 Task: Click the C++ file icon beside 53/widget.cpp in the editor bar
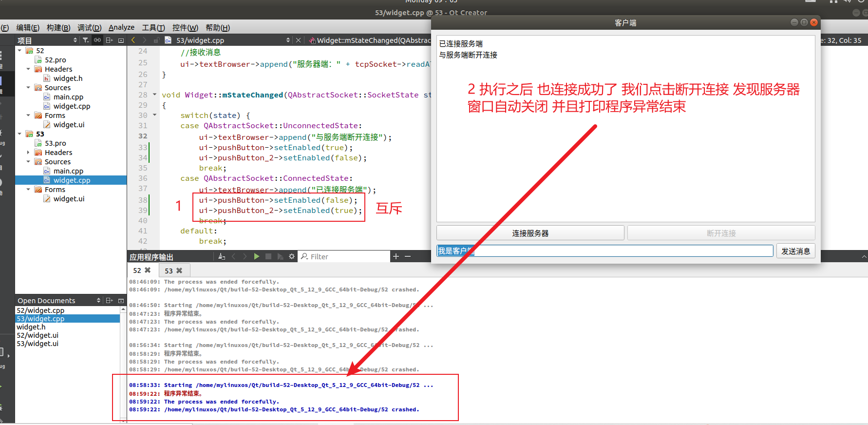168,40
